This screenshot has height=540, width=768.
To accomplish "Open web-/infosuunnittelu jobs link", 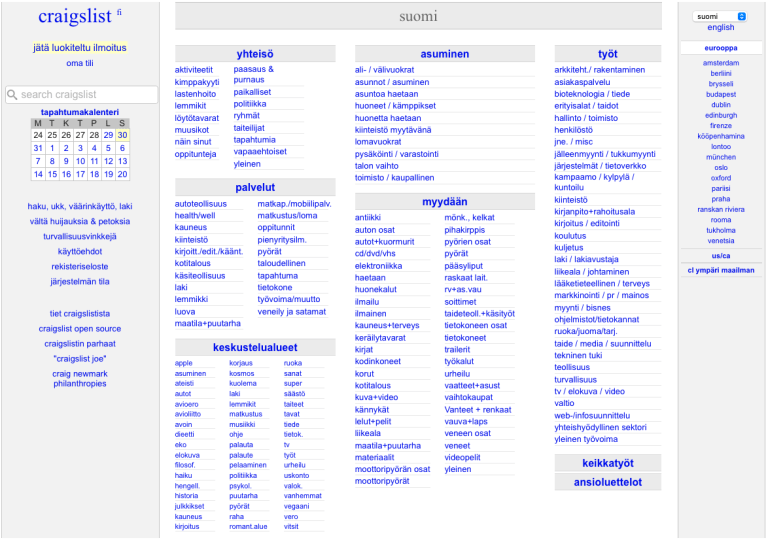I will pyautogui.click(x=592, y=416).
